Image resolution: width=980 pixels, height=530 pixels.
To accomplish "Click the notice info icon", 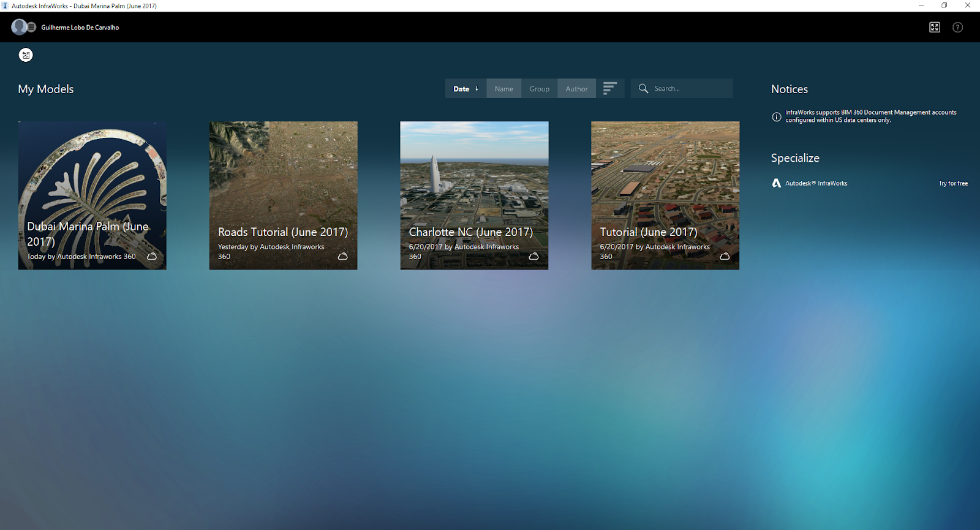I will 777,116.
